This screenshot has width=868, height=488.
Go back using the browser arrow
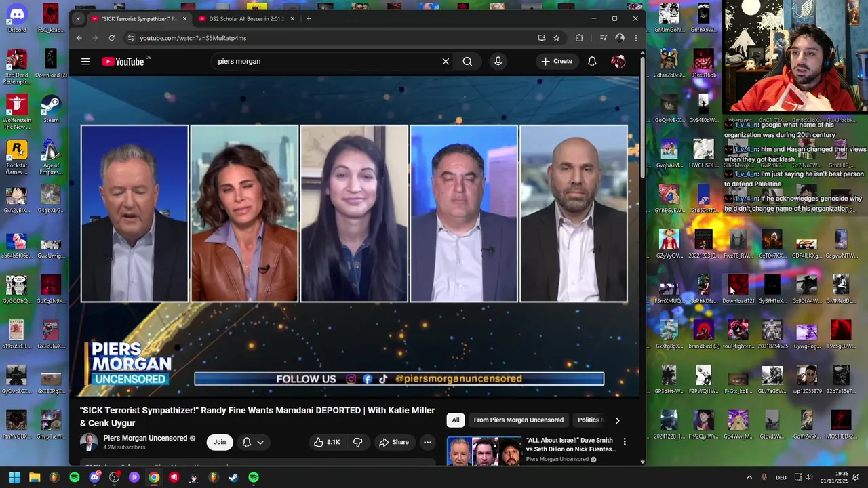(x=79, y=38)
